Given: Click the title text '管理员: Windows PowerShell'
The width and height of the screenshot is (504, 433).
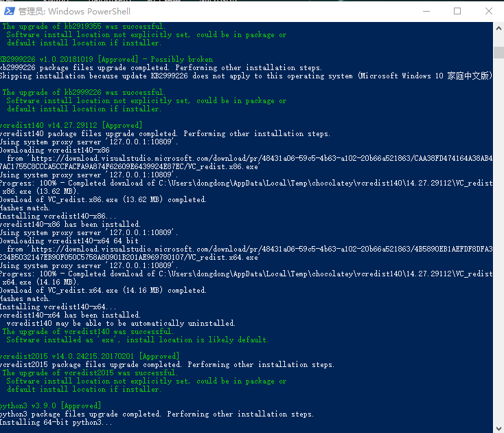Looking at the screenshot, I should [x=74, y=12].
